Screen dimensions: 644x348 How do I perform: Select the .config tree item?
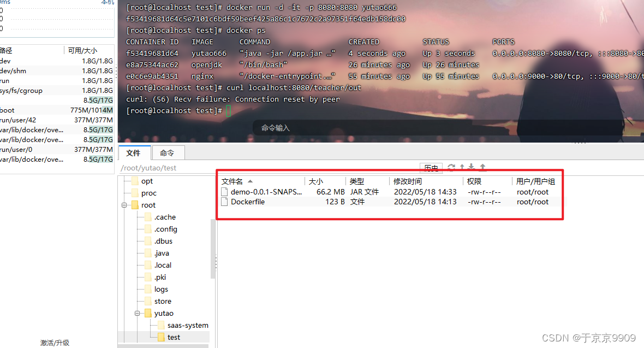166,229
